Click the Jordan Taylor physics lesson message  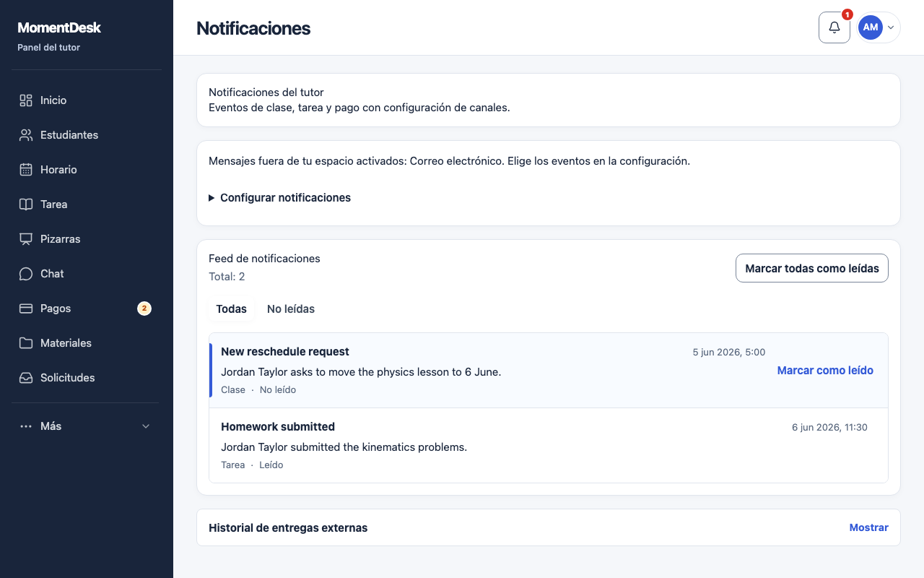click(361, 372)
